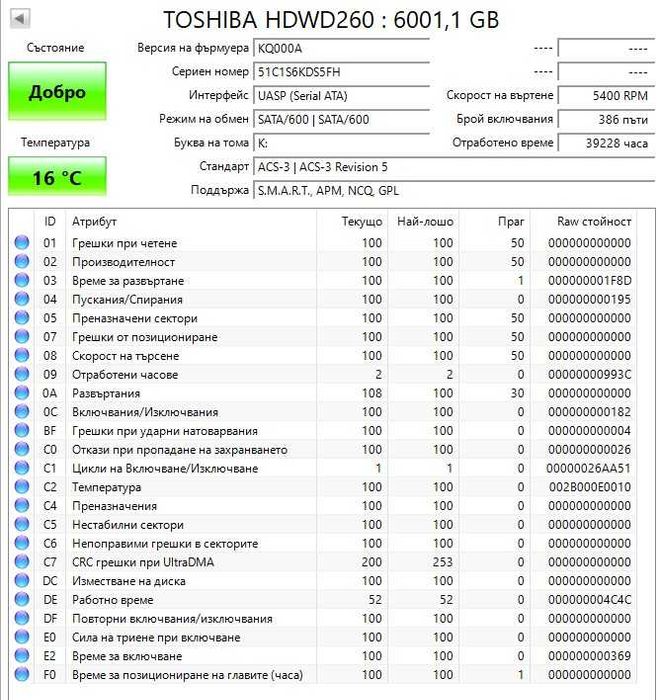Click the status icon of attribute C0 row

[x=21, y=449]
